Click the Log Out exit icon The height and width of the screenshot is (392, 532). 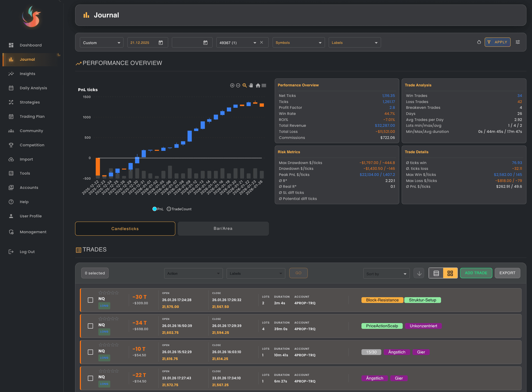[11, 252]
